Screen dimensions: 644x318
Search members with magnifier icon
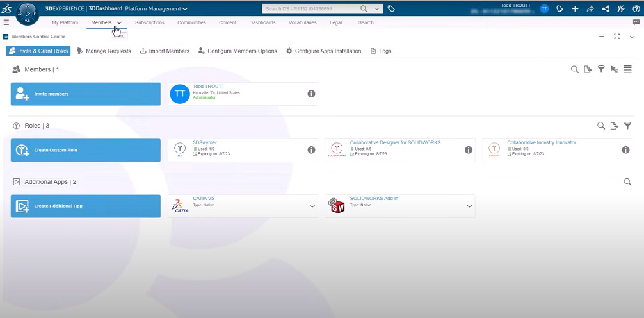tap(575, 69)
